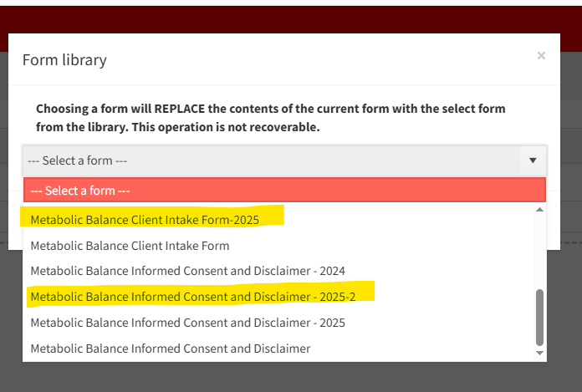Click the dropdown list scrollbar thumb

(539, 318)
